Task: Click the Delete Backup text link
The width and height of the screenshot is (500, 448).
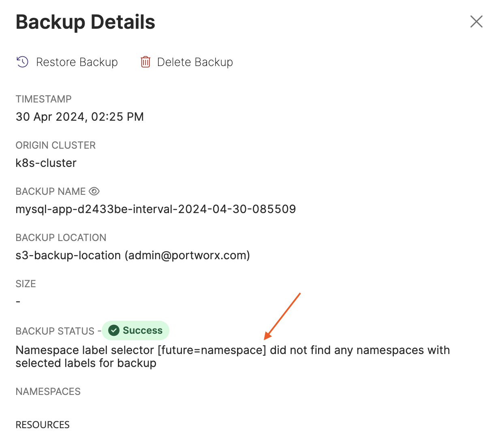Action: click(195, 62)
